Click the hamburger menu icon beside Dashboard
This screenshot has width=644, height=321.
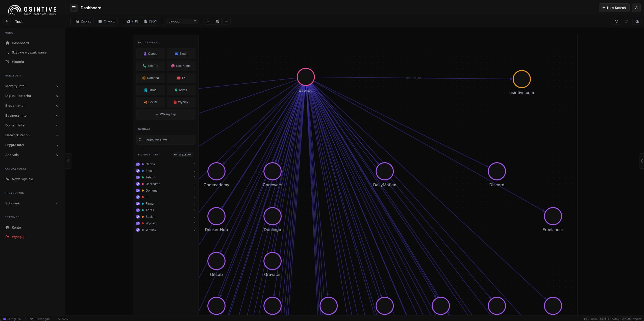pos(73,8)
